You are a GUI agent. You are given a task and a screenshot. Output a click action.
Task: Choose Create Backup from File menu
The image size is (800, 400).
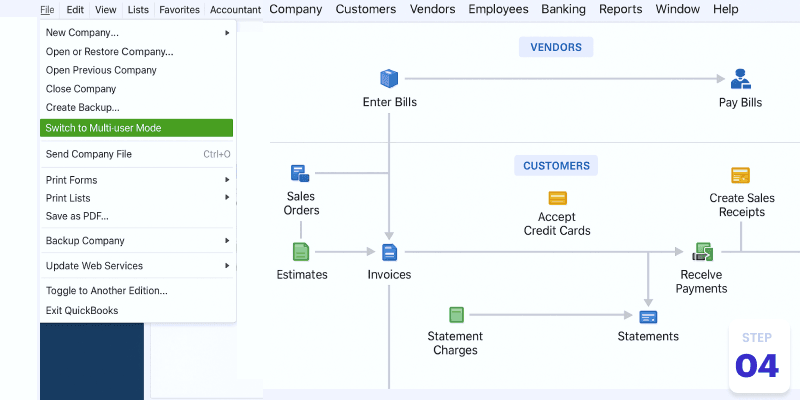[x=83, y=107]
